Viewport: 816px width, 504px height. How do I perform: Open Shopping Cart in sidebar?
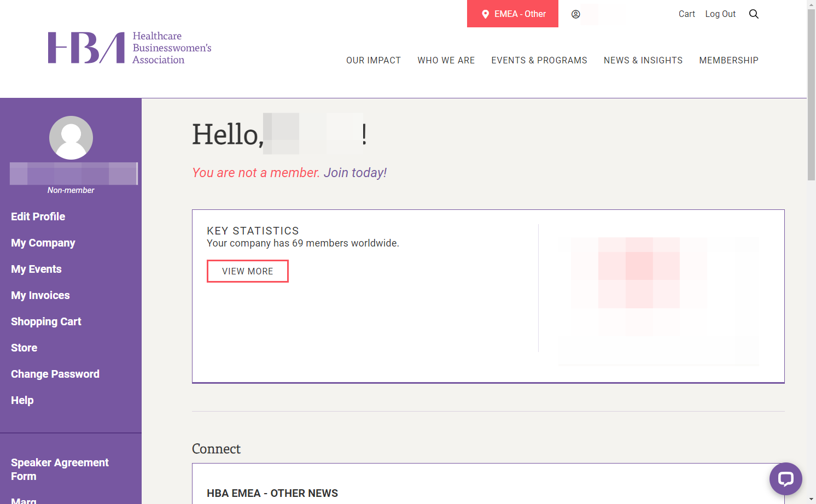(46, 321)
